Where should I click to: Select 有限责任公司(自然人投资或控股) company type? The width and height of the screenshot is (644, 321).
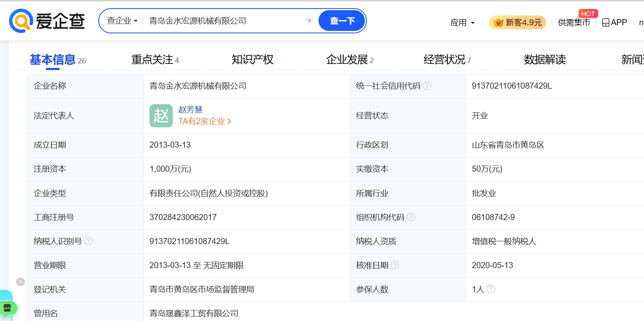[208, 193]
